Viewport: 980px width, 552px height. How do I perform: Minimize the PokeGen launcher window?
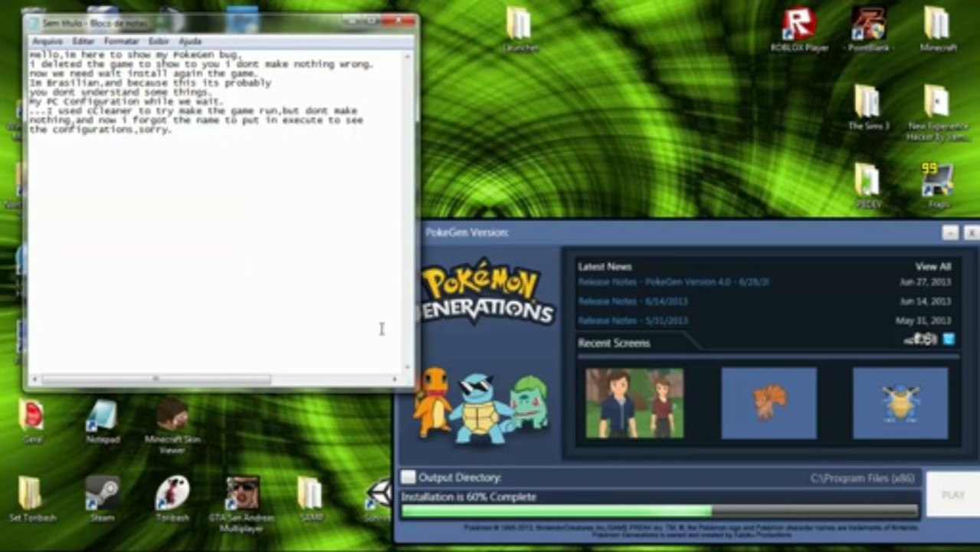pyautogui.click(x=950, y=232)
